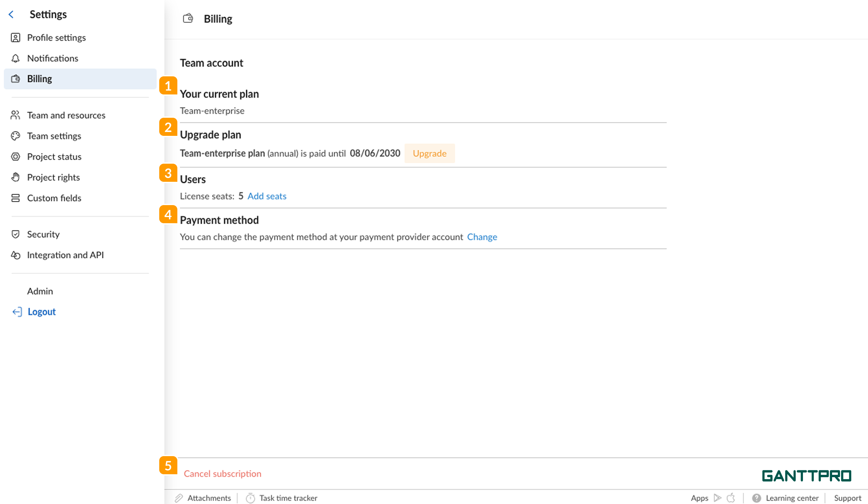Click the Project rights hand icon
Viewport: 868px width, 504px height.
pyautogui.click(x=16, y=177)
